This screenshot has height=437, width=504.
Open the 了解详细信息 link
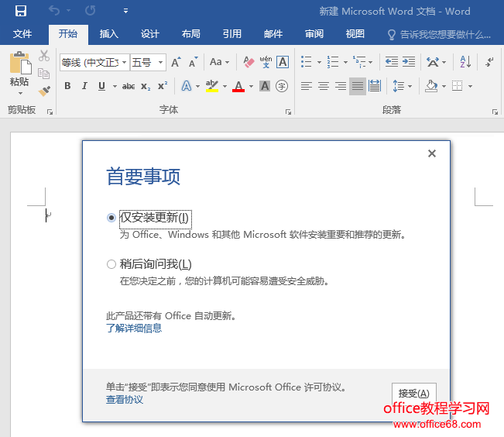click(134, 328)
